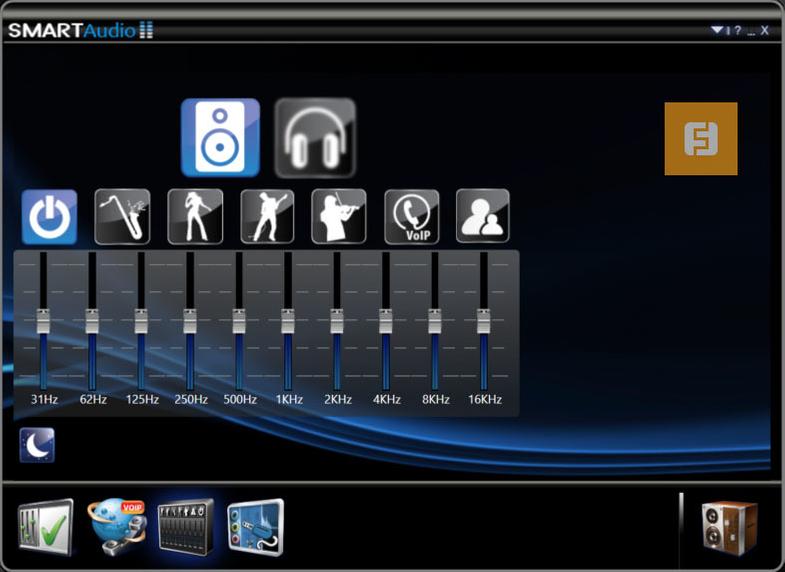Toggle the night mode moon button
Screen dimensions: 785x572
pos(37,445)
